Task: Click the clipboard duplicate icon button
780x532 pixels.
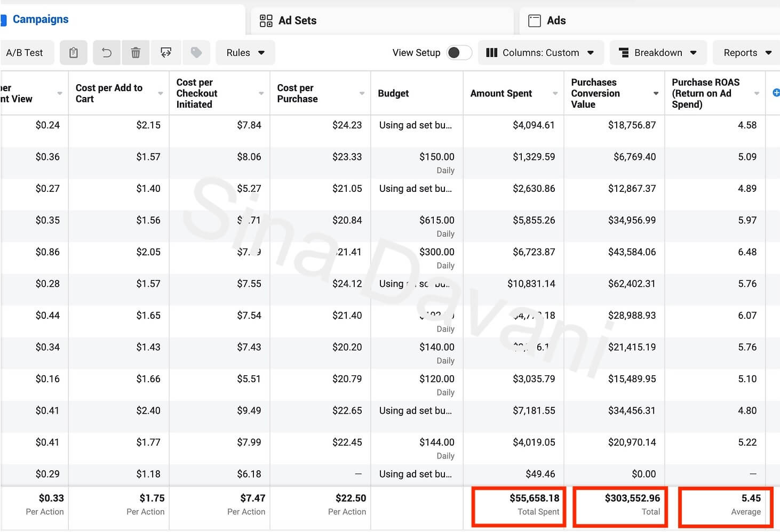Action: click(74, 53)
